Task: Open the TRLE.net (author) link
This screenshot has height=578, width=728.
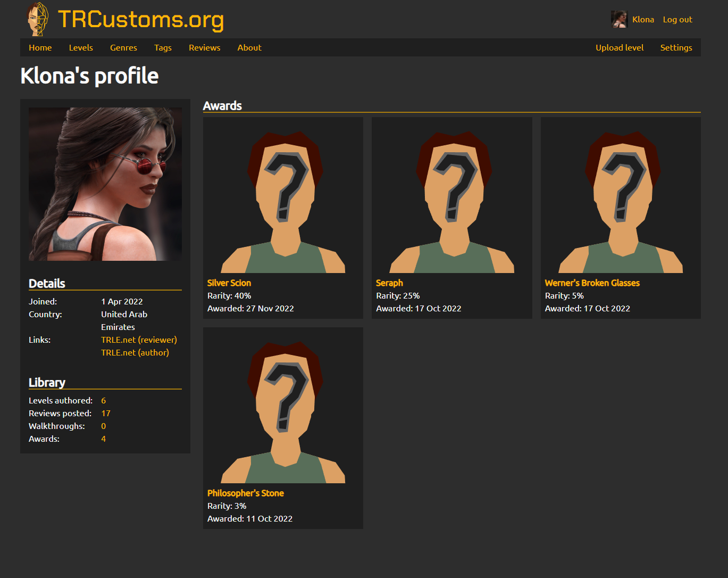Action: pyautogui.click(x=135, y=352)
